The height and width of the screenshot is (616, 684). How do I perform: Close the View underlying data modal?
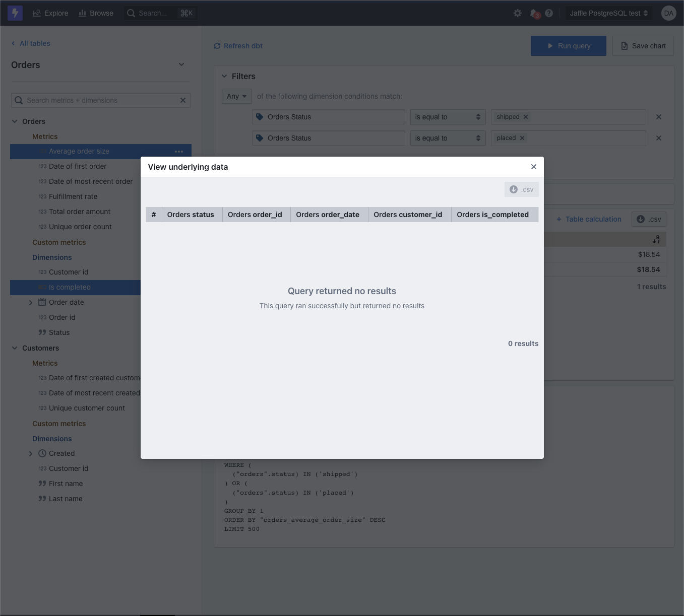[x=533, y=167]
